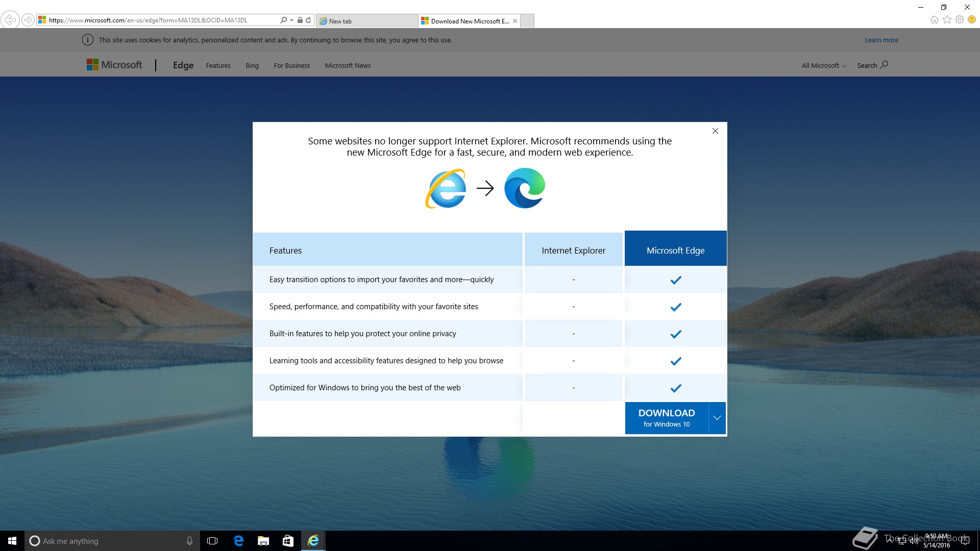This screenshot has height=551, width=980.
Task: Click the feedback smiley icon
Action: [x=972, y=19]
